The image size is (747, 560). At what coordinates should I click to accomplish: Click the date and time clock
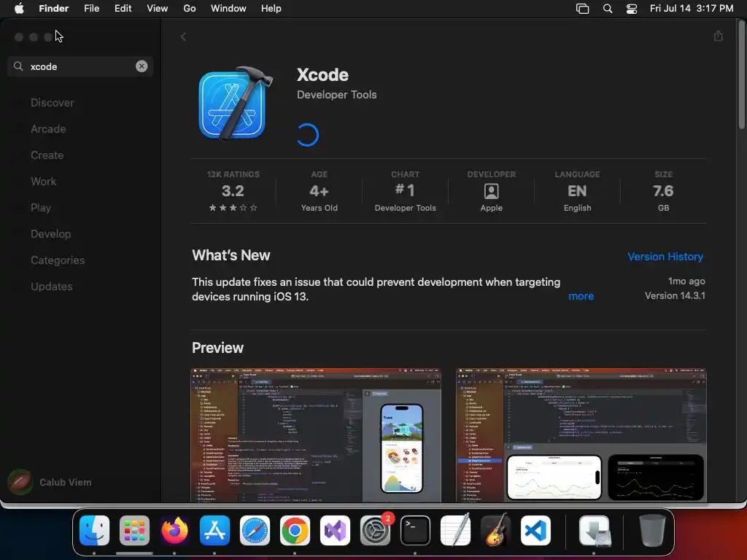[692, 9]
